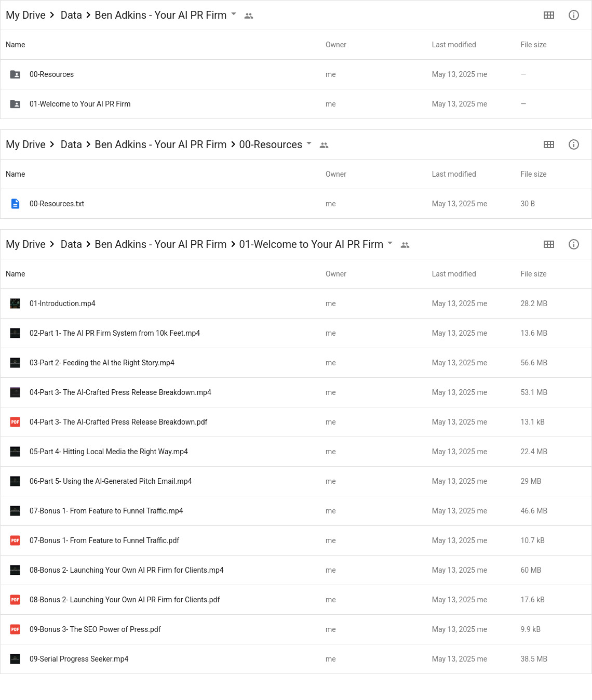This screenshot has width=592, height=700.
Task: Click the 28.2 MB file size value
Action: pos(534,303)
